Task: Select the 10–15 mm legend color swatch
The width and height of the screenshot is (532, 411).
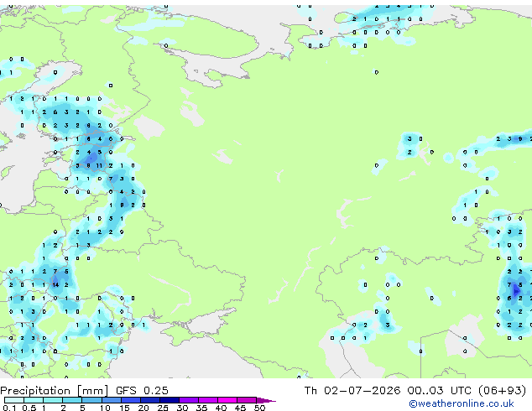Action: pos(111,400)
